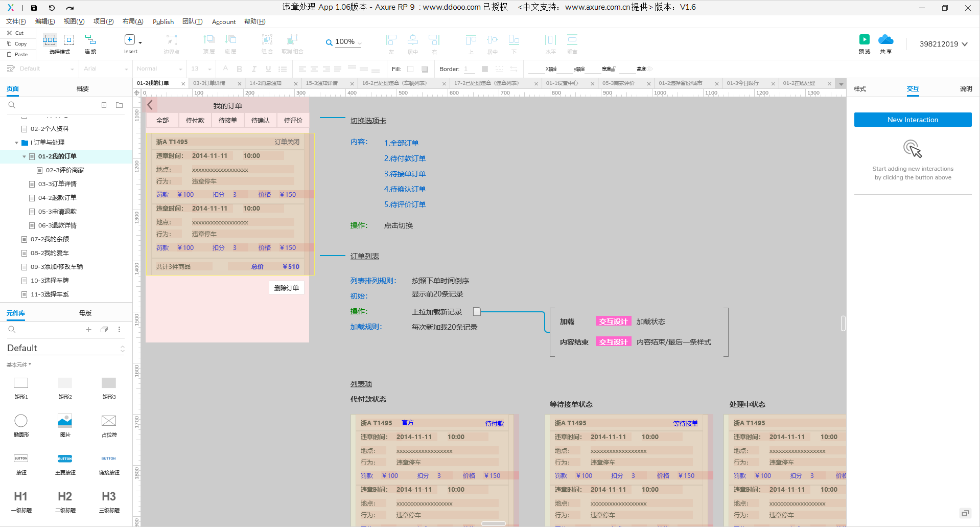
Task: Toggle contained selection mode icon
Action: pyautogui.click(x=69, y=40)
